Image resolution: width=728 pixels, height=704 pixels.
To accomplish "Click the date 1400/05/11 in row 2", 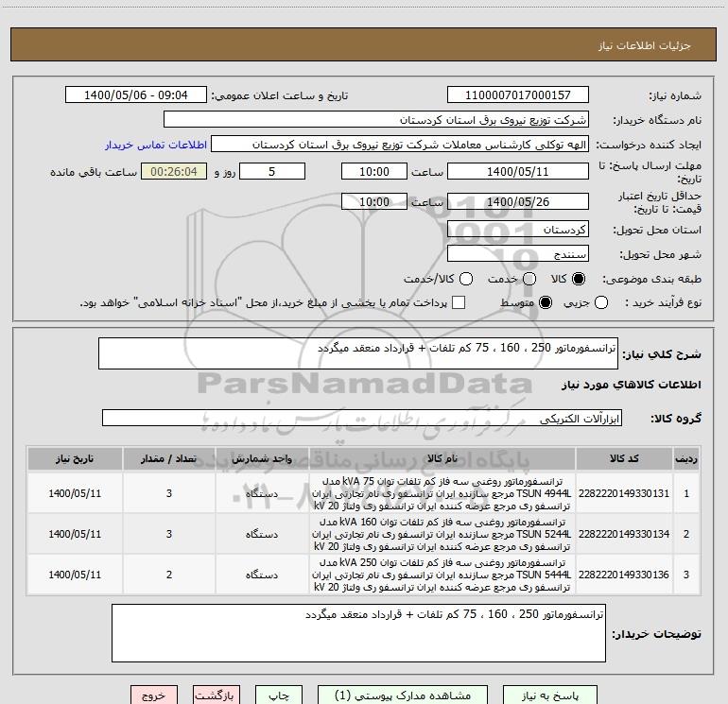I will pyautogui.click(x=75, y=534).
